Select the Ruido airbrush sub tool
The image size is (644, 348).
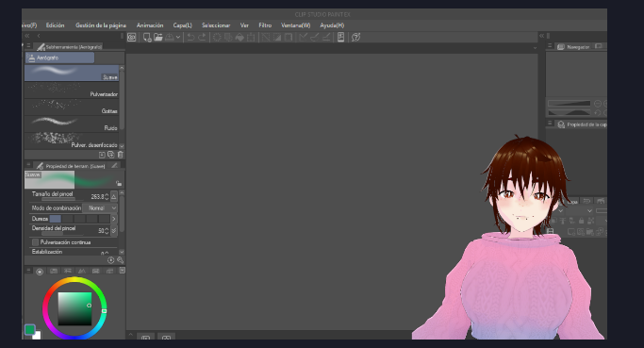(x=72, y=124)
